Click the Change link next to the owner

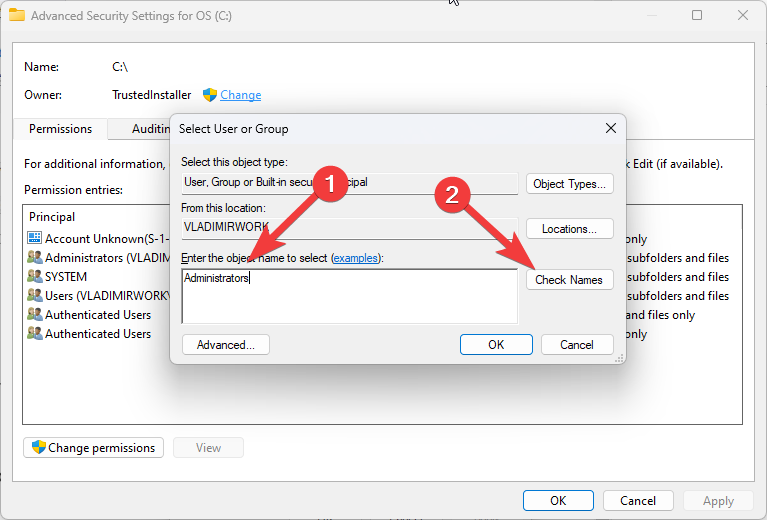point(240,95)
